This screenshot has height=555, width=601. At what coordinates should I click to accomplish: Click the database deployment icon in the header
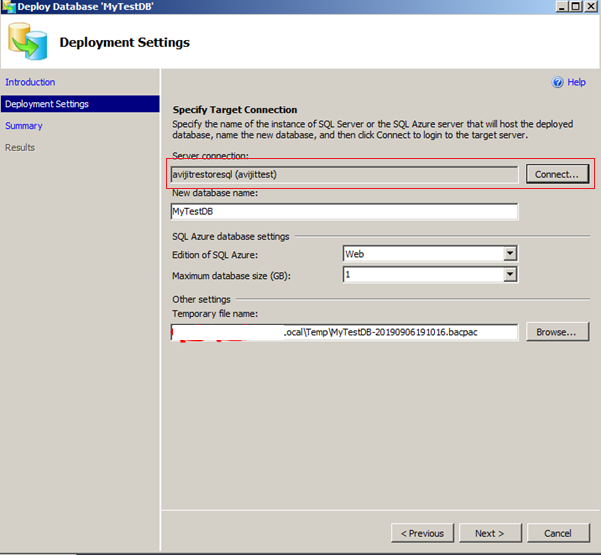27,41
